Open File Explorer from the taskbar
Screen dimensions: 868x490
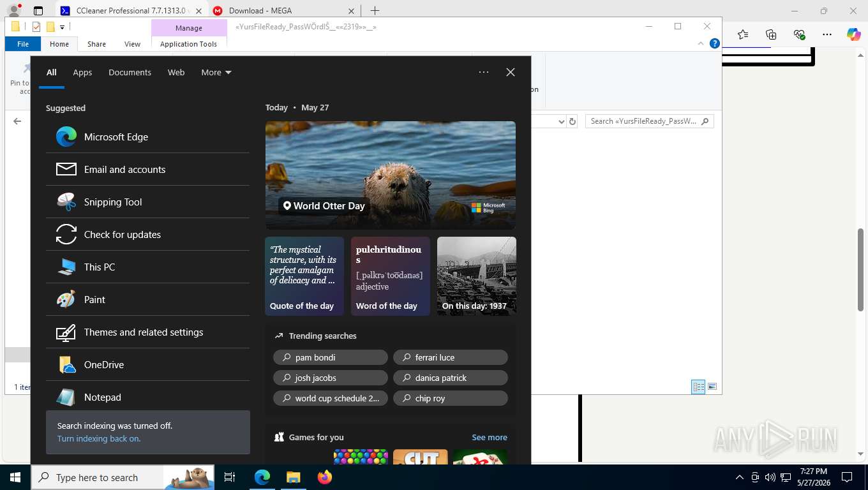293,477
